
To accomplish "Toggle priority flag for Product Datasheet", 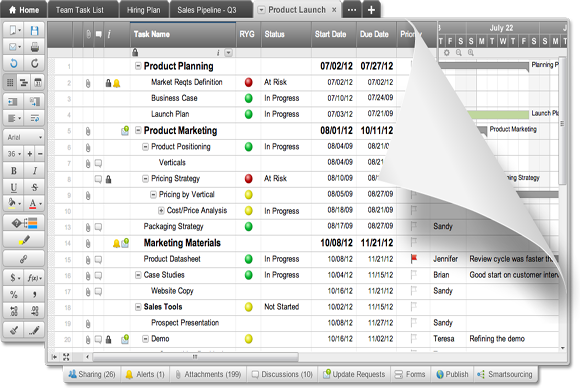I will pyautogui.click(x=414, y=259).
